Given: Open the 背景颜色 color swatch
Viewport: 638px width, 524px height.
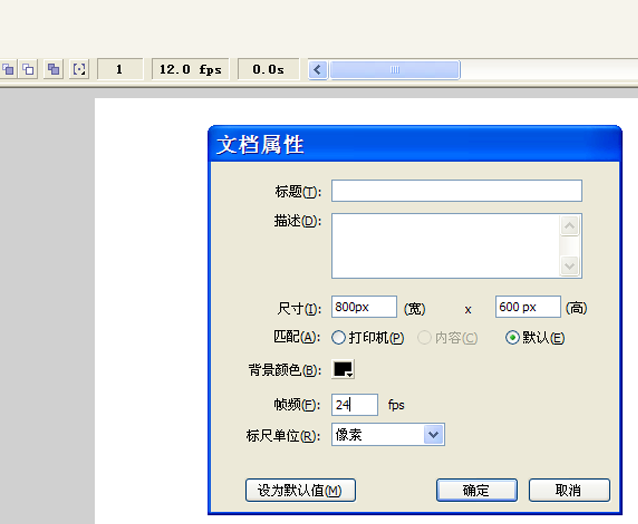Looking at the screenshot, I should (343, 369).
